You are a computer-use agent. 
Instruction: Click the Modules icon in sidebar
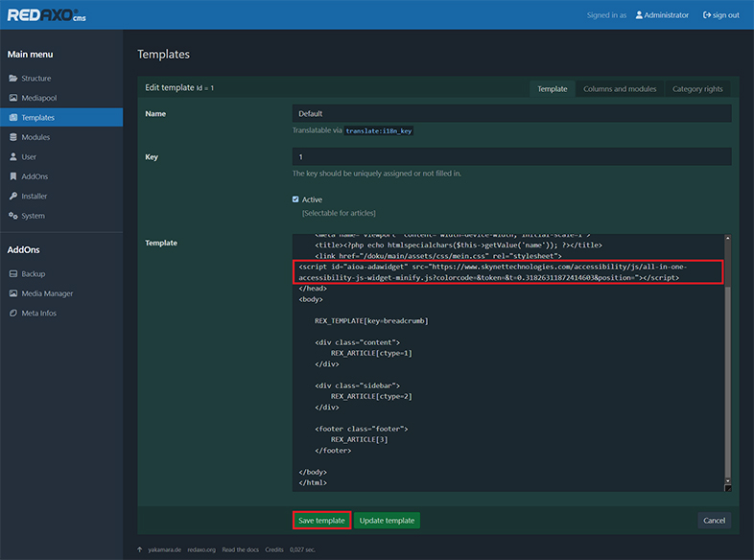pyautogui.click(x=13, y=137)
